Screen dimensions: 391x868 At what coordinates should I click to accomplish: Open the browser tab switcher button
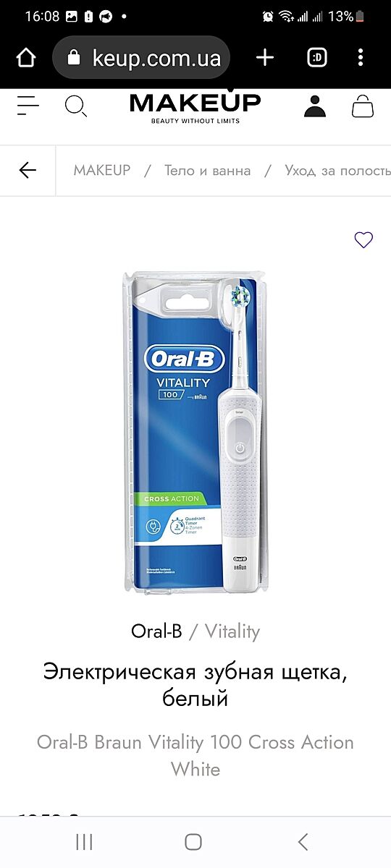coord(316,58)
